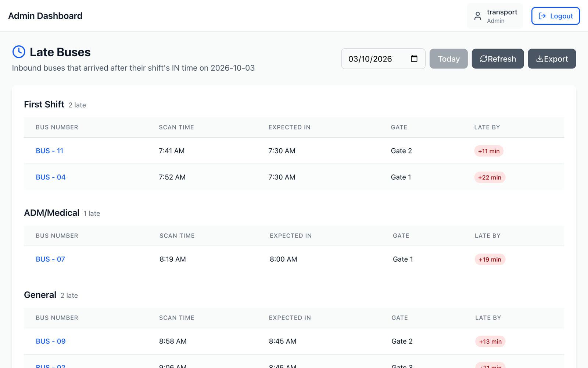Open the BUS - 07 link
Image resolution: width=588 pixels, height=368 pixels.
coord(50,259)
